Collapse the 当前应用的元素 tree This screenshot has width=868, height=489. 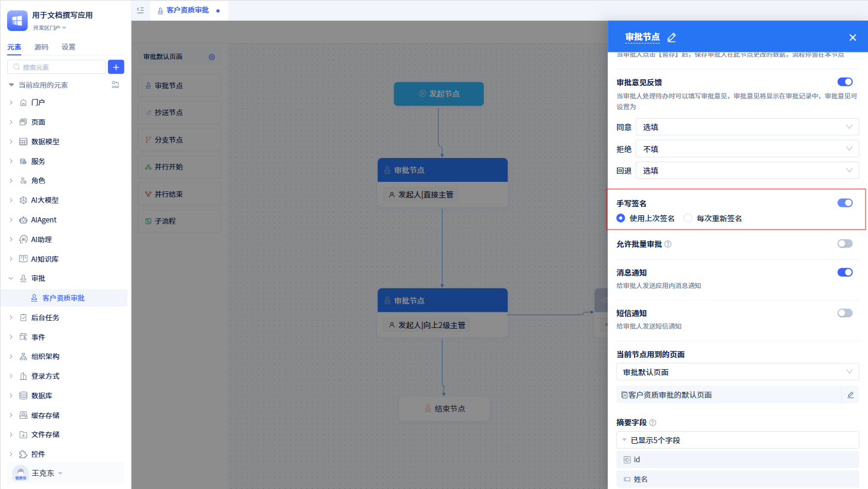pos(11,85)
